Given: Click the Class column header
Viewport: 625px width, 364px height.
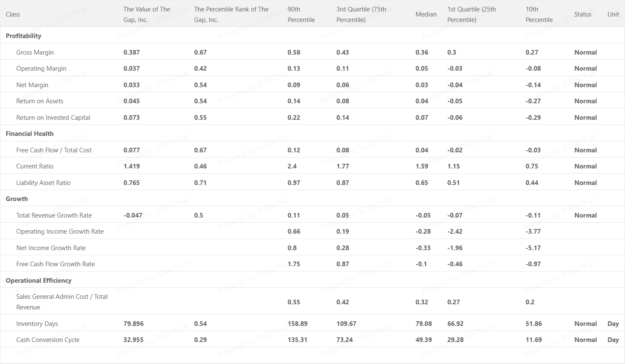Looking at the screenshot, I should (x=13, y=14).
